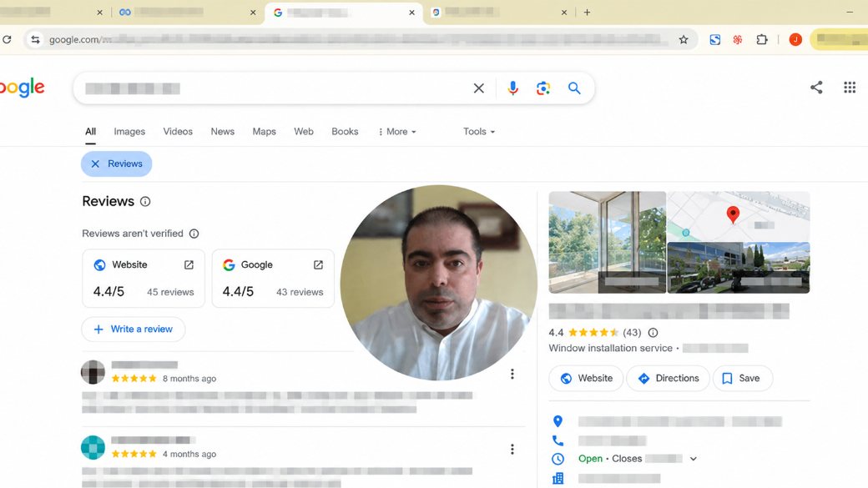Start voice search with the microphone
This screenshot has height=488, width=868.
[513, 88]
